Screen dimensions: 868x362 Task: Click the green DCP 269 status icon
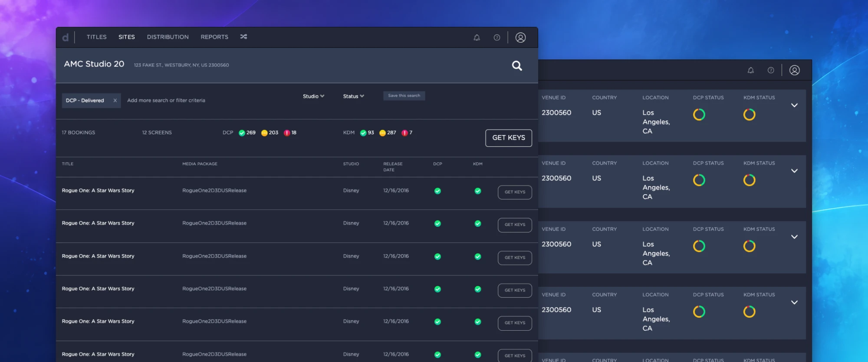[242, 133]
